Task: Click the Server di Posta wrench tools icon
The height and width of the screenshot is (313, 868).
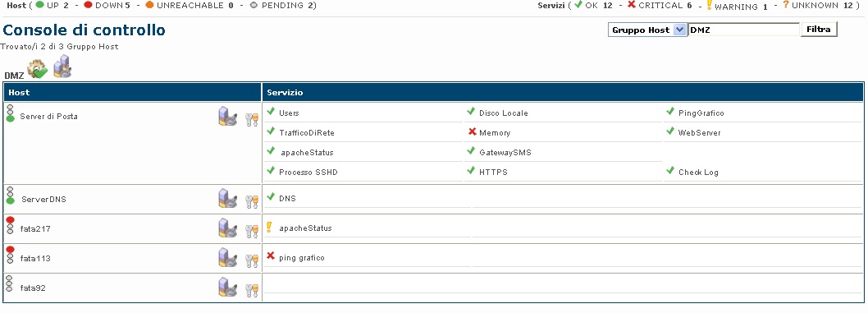Action: [252, 119]
